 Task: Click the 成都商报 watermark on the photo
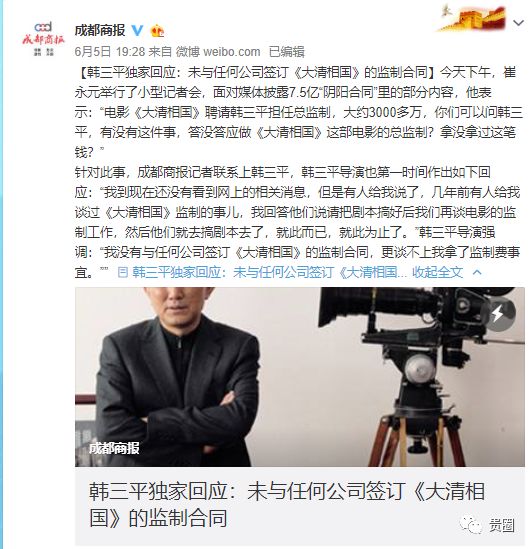[114, 448]
